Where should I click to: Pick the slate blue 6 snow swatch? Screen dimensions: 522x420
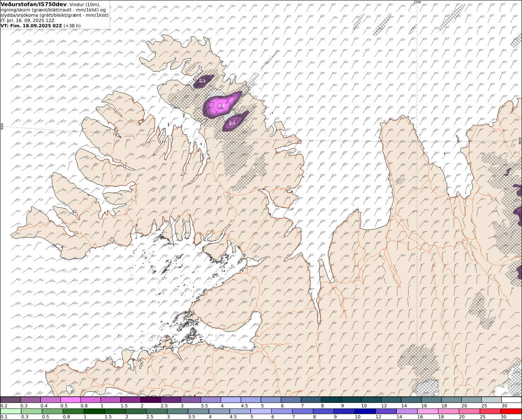coord(291,400)
